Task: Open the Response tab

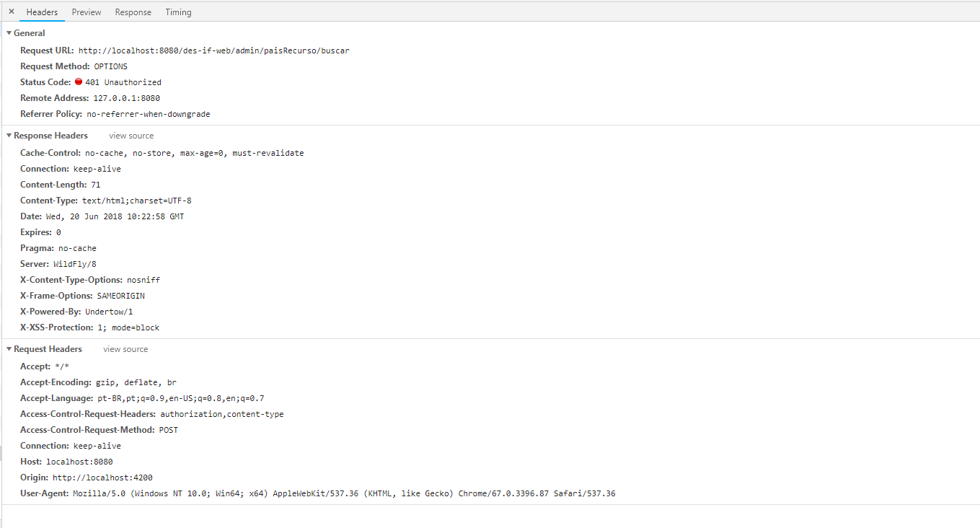Action: 133,12
